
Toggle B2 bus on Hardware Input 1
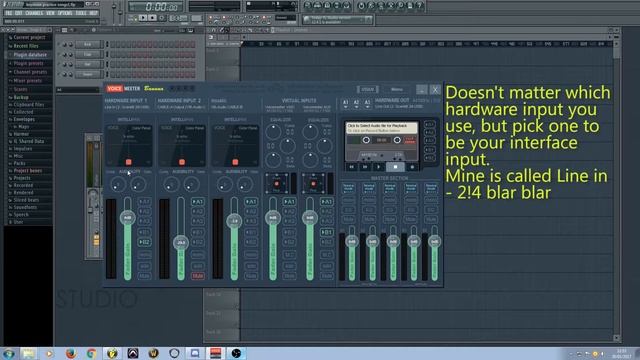pos(144,242)
